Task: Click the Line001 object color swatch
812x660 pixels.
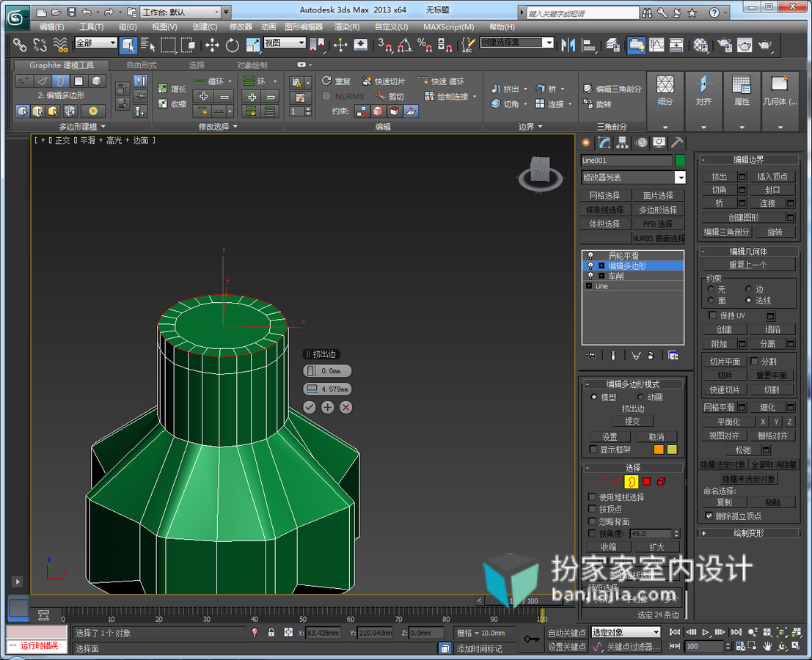Action: click(x=680, y=160)
